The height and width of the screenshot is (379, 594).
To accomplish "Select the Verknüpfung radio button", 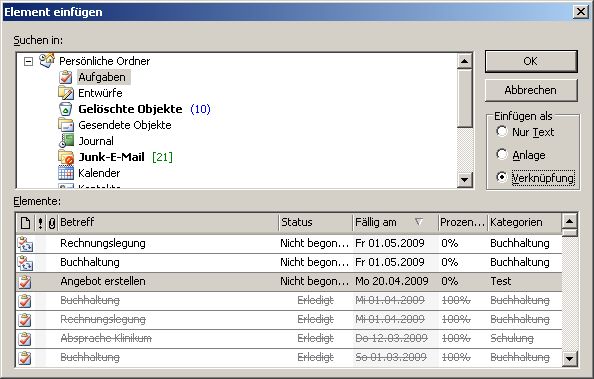I will coord(502,177).
